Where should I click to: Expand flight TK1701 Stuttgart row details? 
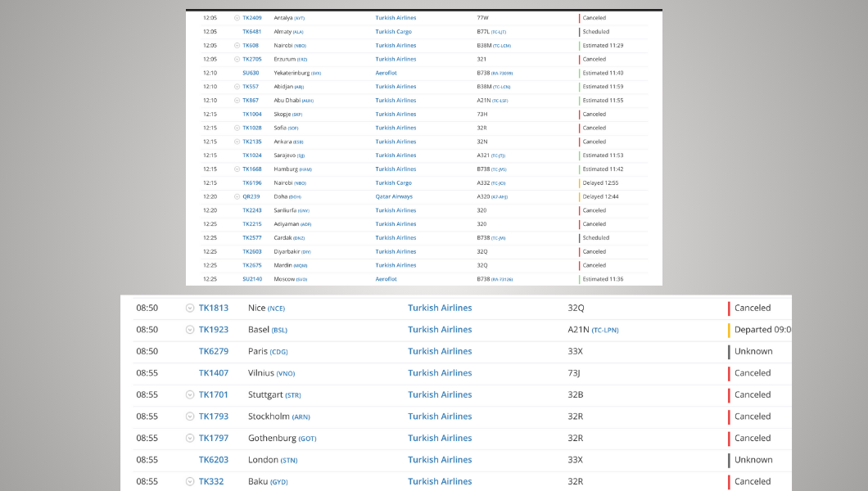[190, 394]
